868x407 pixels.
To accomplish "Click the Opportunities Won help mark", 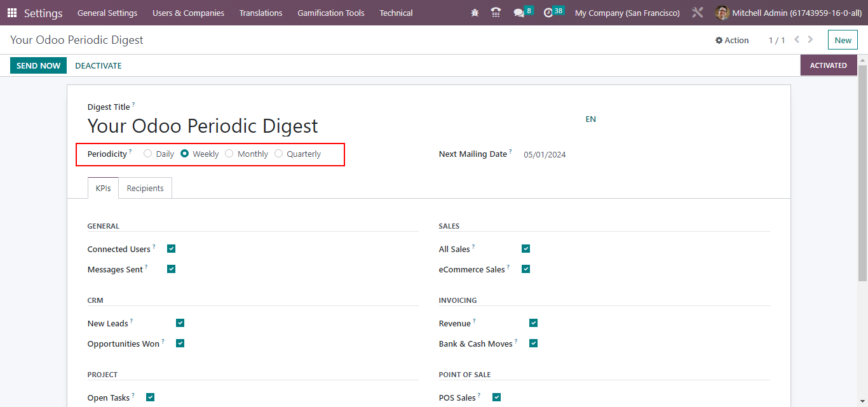I will point(163,341).
